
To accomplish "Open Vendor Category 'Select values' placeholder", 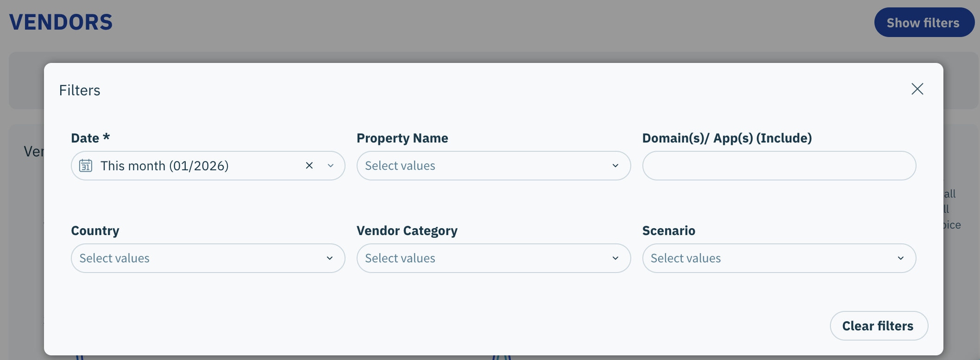I will pyautogui.click(x=400, y=258).
